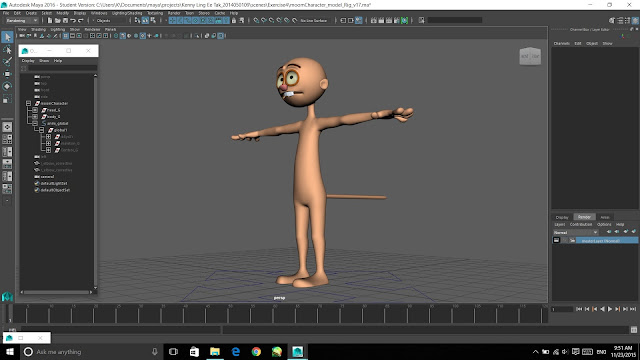The width and height of the screenshot is (640, 360).
Task: Open the Contribution menu in layer editor
Action: (x=580, y=224)
